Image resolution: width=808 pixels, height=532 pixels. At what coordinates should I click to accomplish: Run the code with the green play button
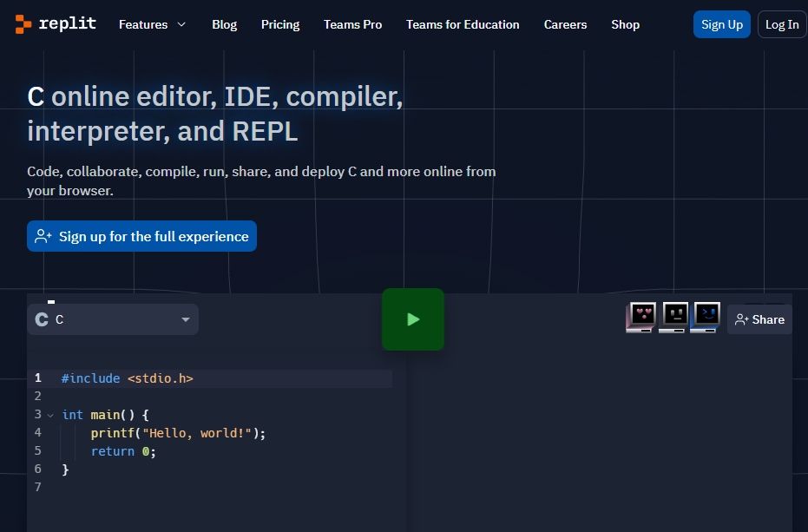coord(413,319)
